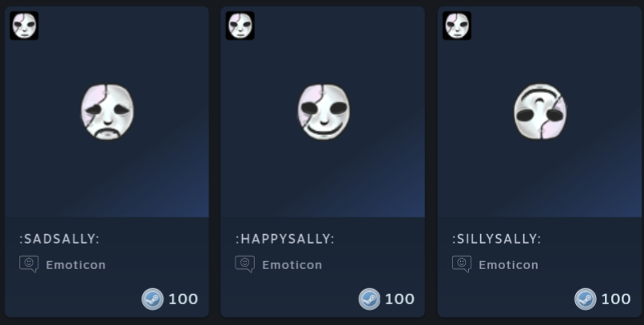Click the sad Sally mask emoticon image
The width and height of the screenshot is (644, 325).
pos(107,112)
